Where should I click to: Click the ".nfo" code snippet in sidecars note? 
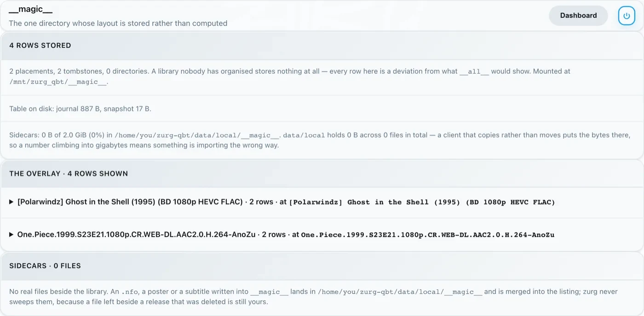click(129, 292)
